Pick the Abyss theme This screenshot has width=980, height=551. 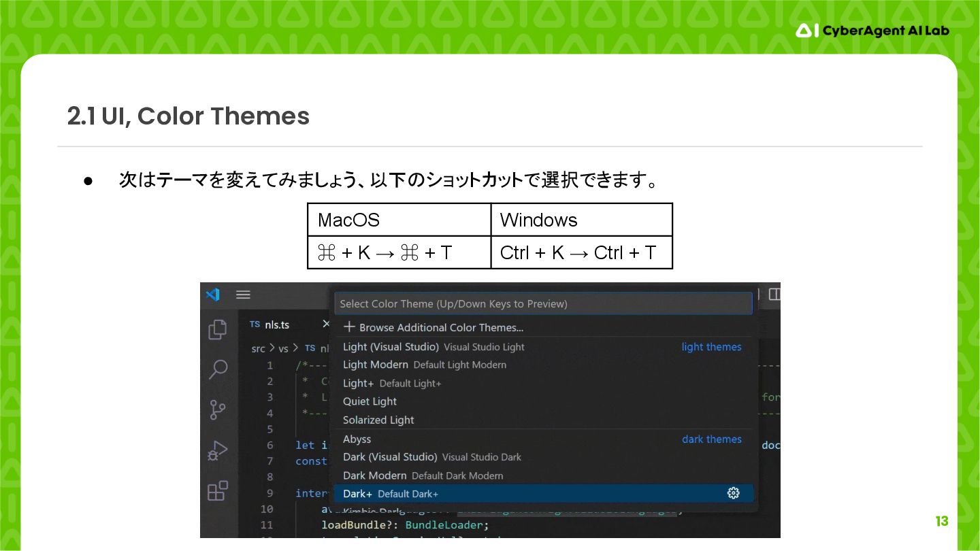point(543,439)
